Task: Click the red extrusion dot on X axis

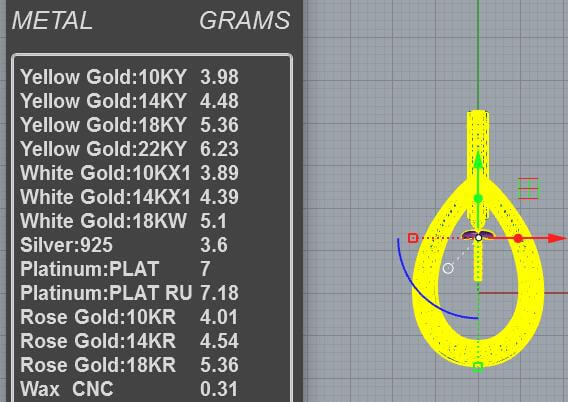Action: pos(518,238)
